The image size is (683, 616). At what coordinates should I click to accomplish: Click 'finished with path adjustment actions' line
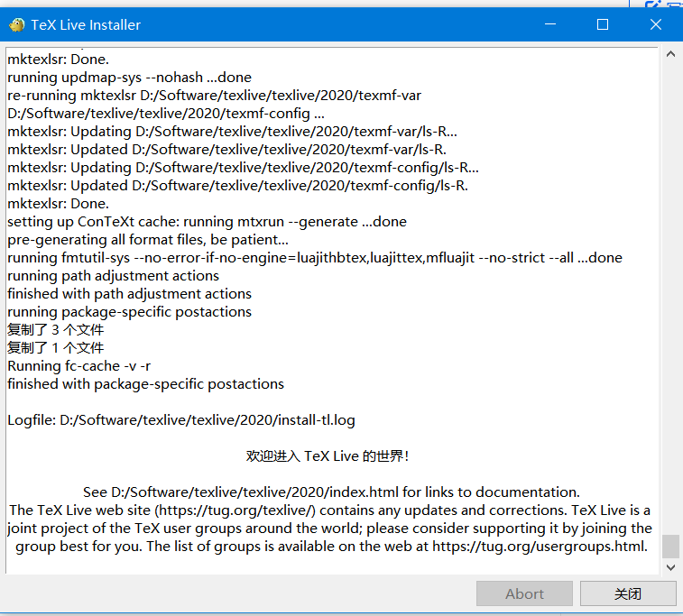129,294
